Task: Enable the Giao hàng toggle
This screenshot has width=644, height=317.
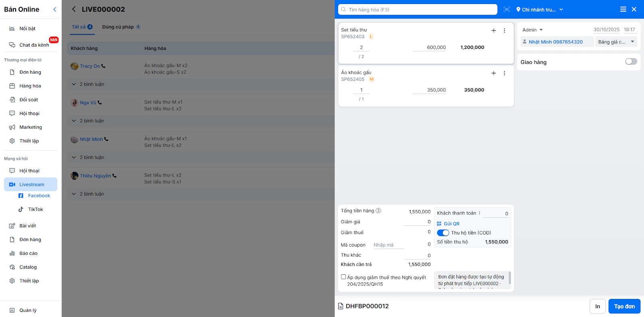Action: tap(631, 62)
